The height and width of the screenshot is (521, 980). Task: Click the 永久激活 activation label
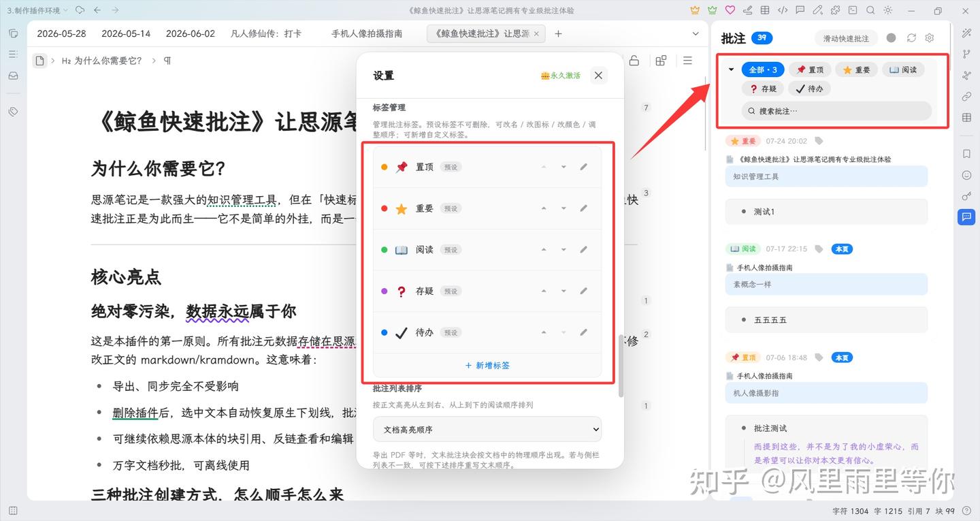tap(561, 76)
